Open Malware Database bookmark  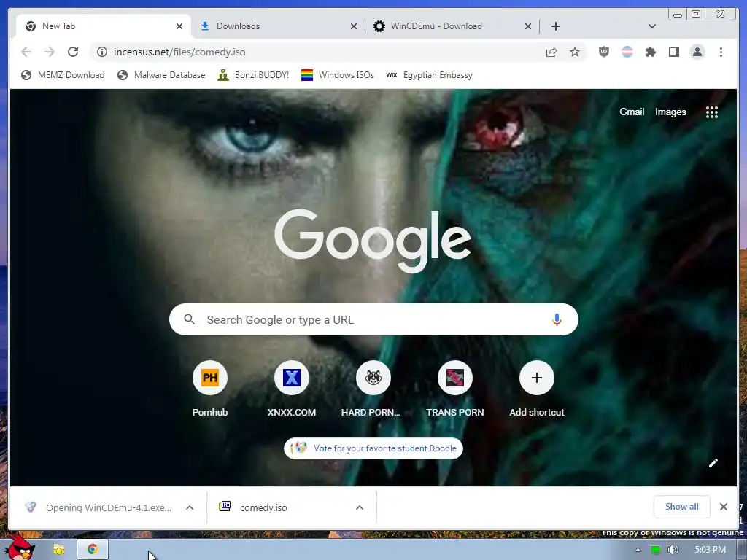161,75
